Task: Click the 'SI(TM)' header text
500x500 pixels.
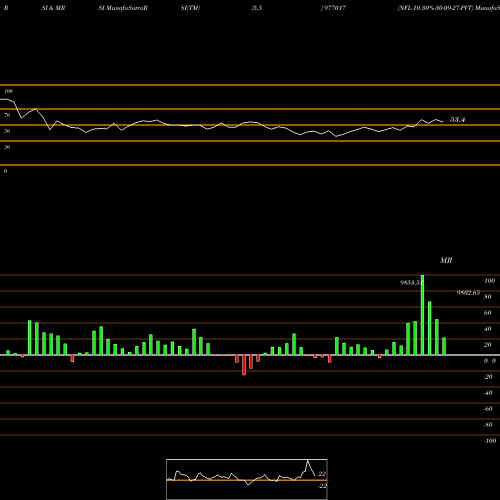Action: pyautogui.click(x=190, y=8)
